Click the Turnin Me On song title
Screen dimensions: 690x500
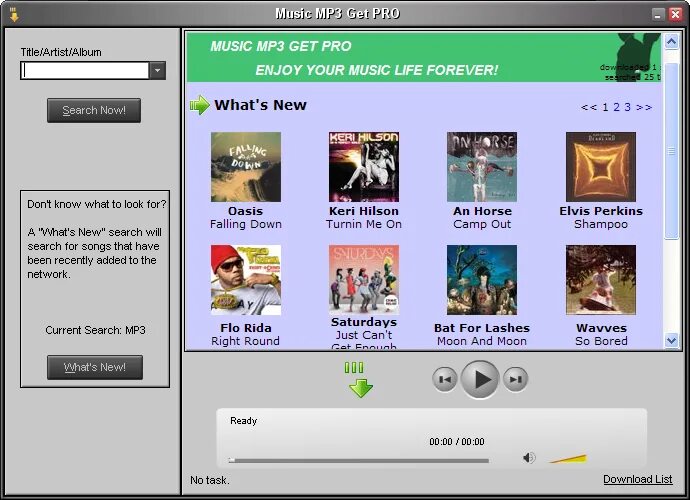(x=364, y=224)
